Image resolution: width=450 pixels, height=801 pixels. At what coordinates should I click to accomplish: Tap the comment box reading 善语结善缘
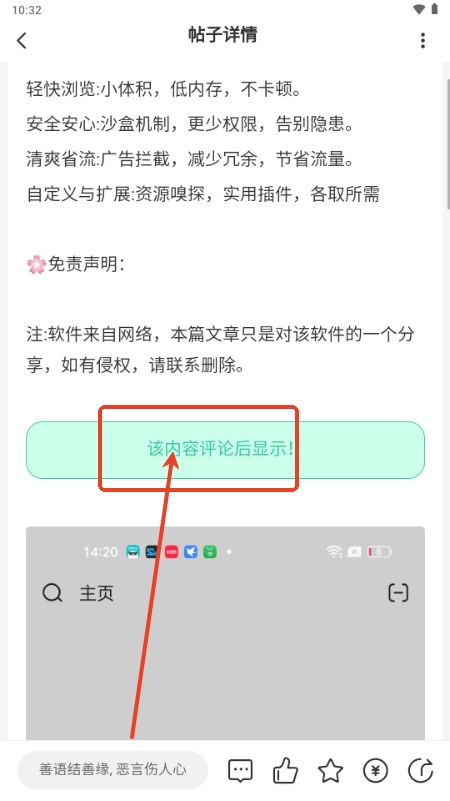(x=113, y=769)
